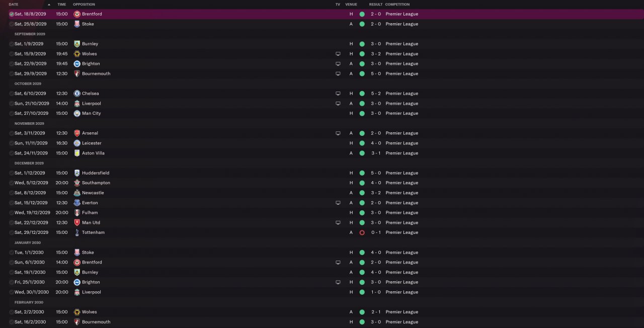Sort by the Competition column header

tap(397, 5)
